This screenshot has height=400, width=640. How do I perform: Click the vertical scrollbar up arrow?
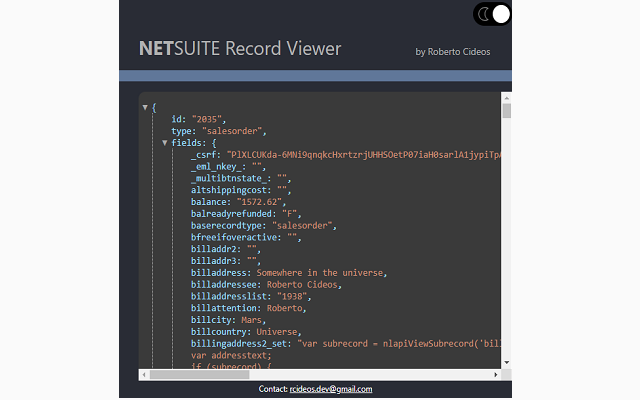tap(507, 98)
